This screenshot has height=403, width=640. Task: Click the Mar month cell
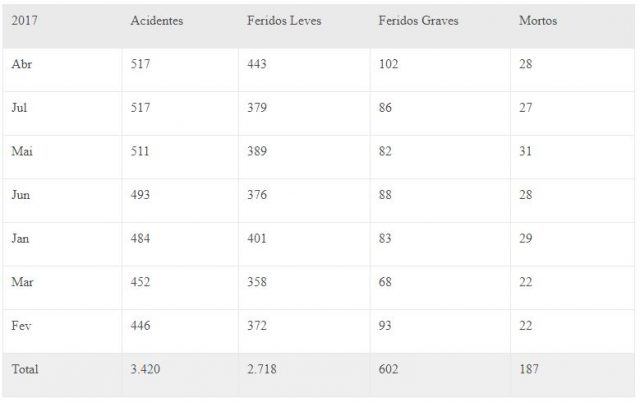pyautogui.click(x=22, y=282)
